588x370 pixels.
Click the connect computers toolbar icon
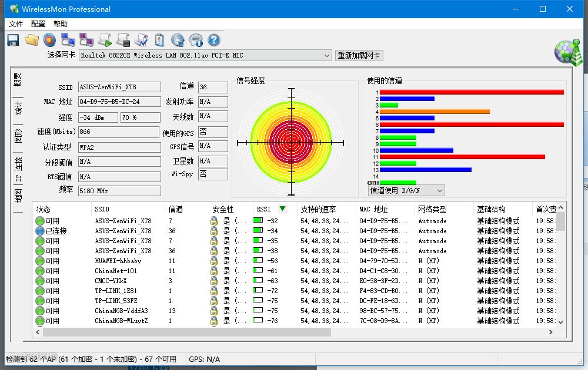tap(68, 40)
